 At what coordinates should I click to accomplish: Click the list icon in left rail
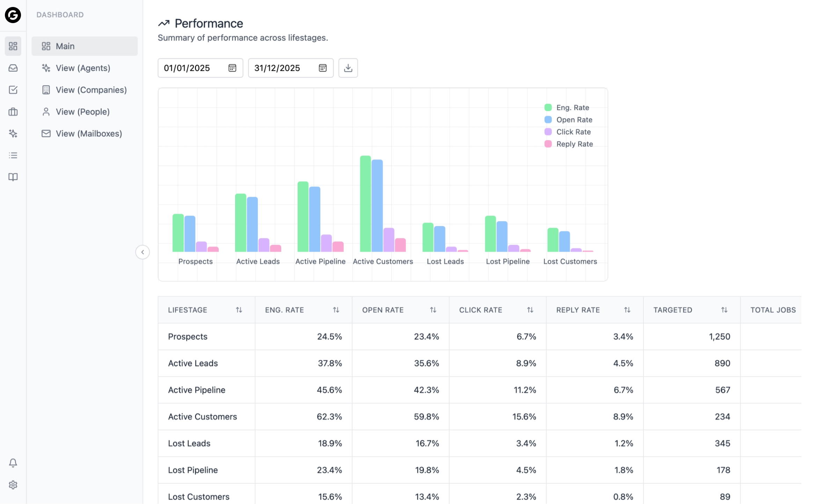13,155
